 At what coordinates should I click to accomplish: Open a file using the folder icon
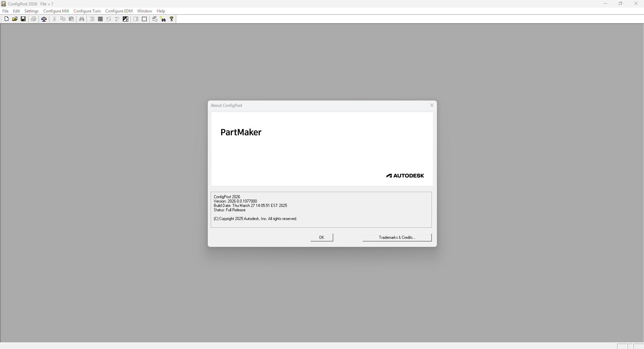(15, 19)
